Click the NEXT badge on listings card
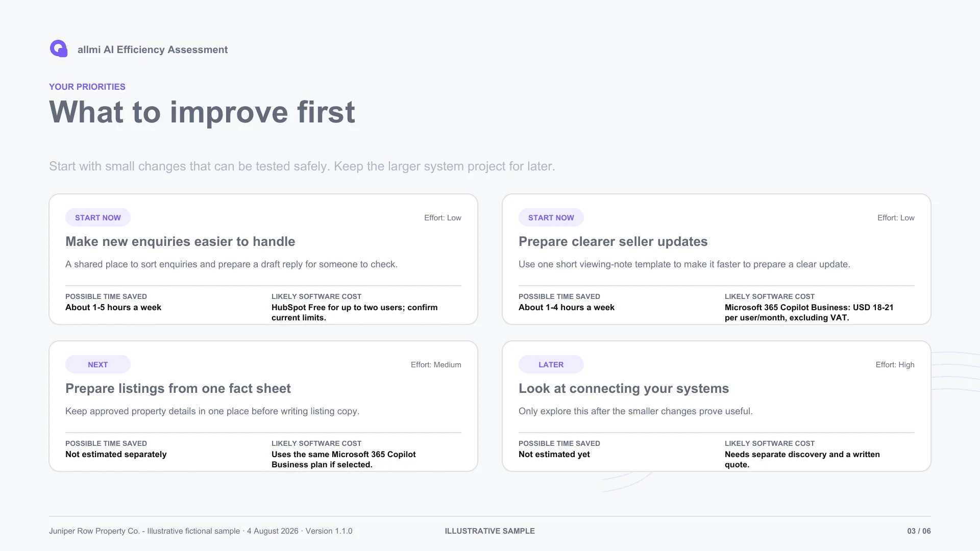The width and height of the screenshot is (980, 551). coord(98,364)
